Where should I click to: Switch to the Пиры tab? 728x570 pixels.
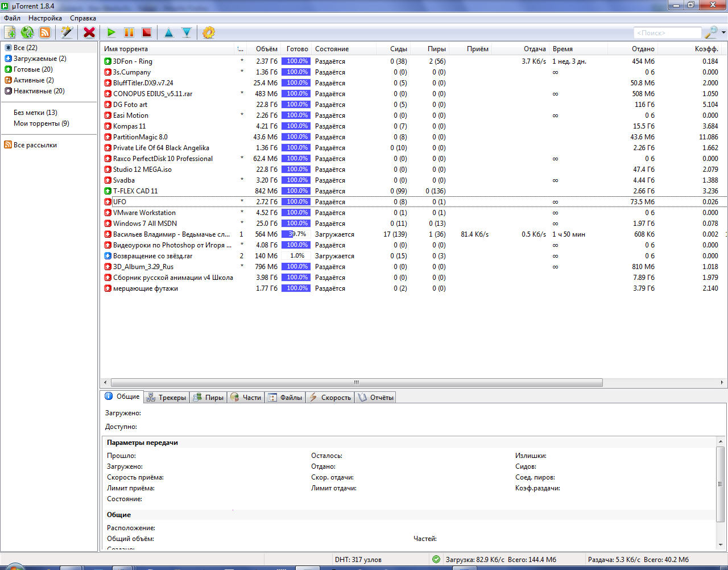(x=208, y=398)
